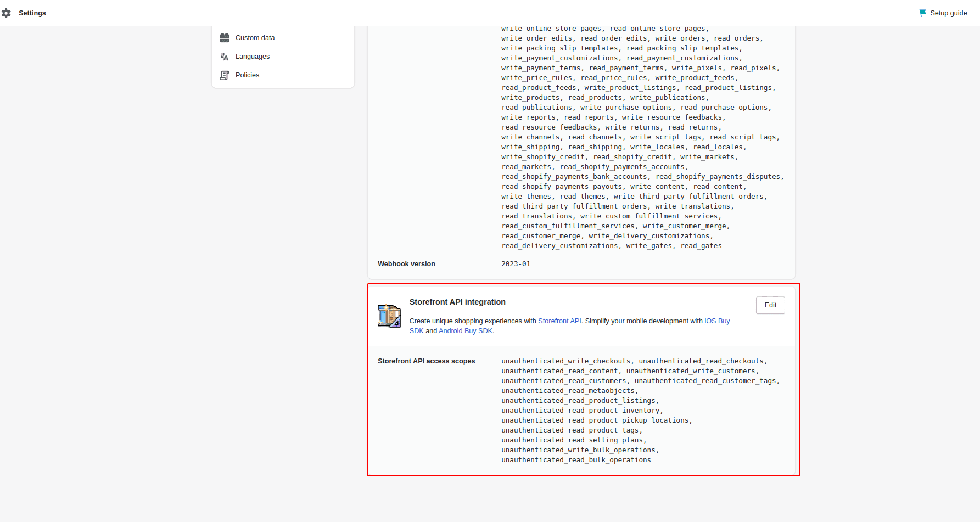Select read_shopify_payments_disputes scope text
Screen dimensions: 980x522
[x=718, y=177]
